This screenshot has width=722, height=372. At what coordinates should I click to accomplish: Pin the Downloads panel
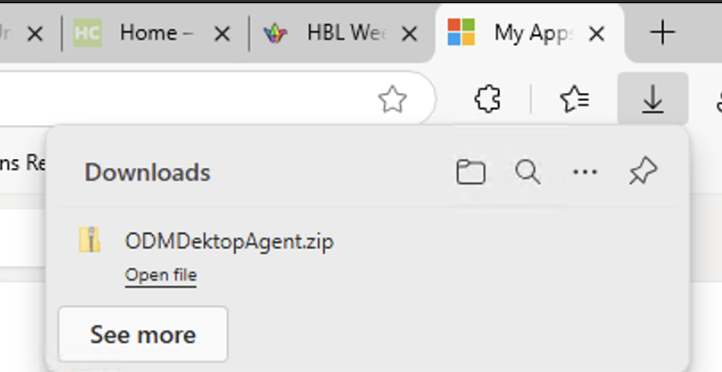(x=643, y=171)
